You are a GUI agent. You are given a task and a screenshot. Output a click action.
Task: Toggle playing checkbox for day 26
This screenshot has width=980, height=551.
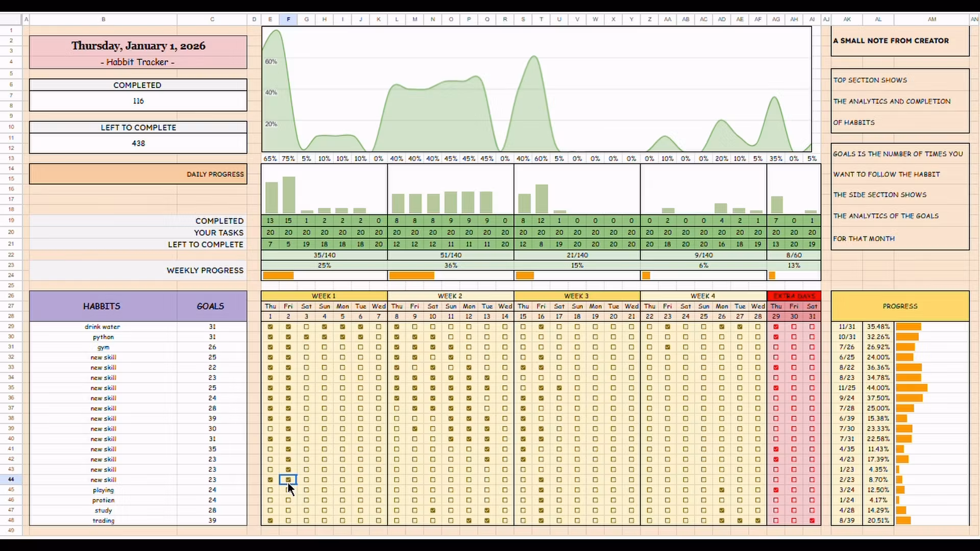722,490
